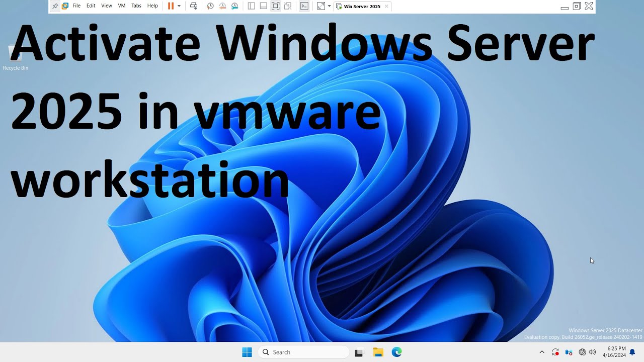Select the Win Server 2025 tab
The image size is (644, 362).
point(362,7)
